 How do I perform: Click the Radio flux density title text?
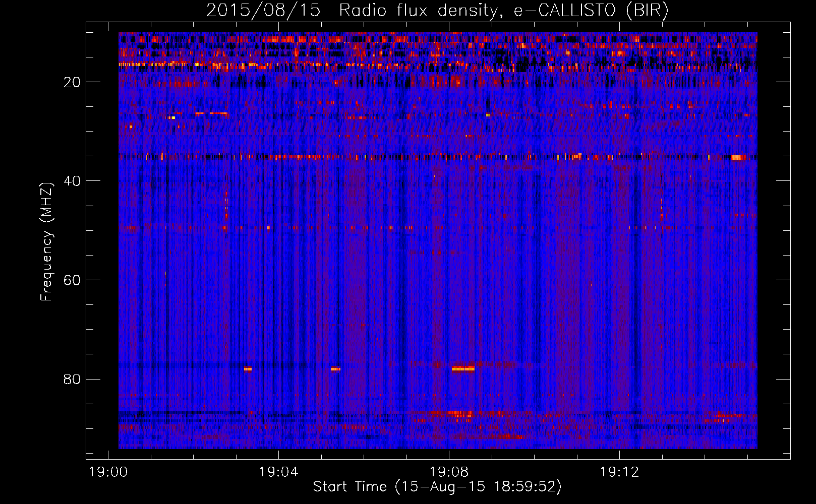(418, 11)
